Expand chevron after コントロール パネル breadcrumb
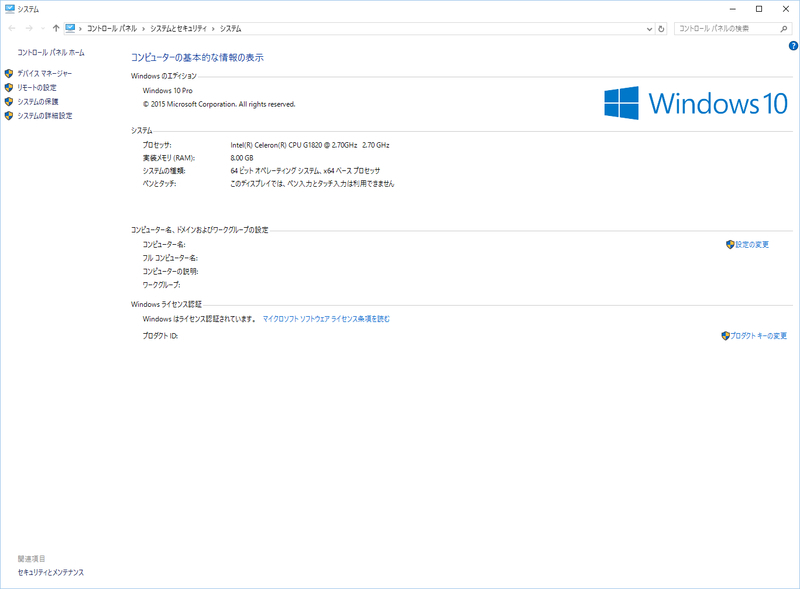800x589 pixels. pos(143,29)
